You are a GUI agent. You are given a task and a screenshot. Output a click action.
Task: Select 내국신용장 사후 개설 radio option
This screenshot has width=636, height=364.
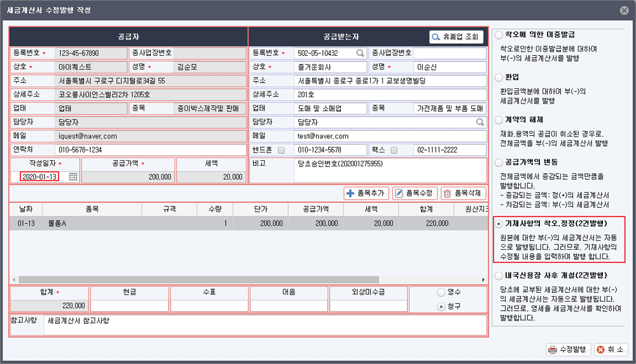[x=499, y=276]
